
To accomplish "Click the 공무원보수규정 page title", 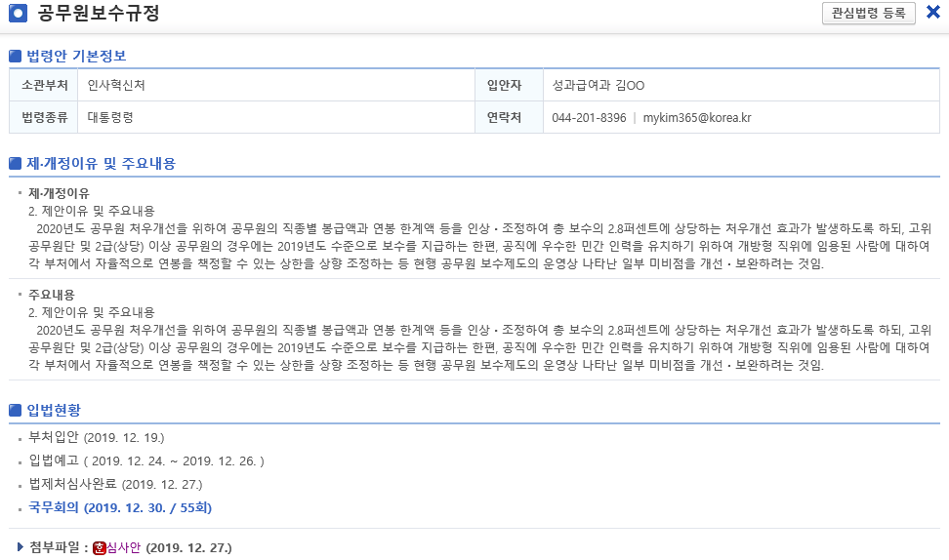I will coord(99,13).
